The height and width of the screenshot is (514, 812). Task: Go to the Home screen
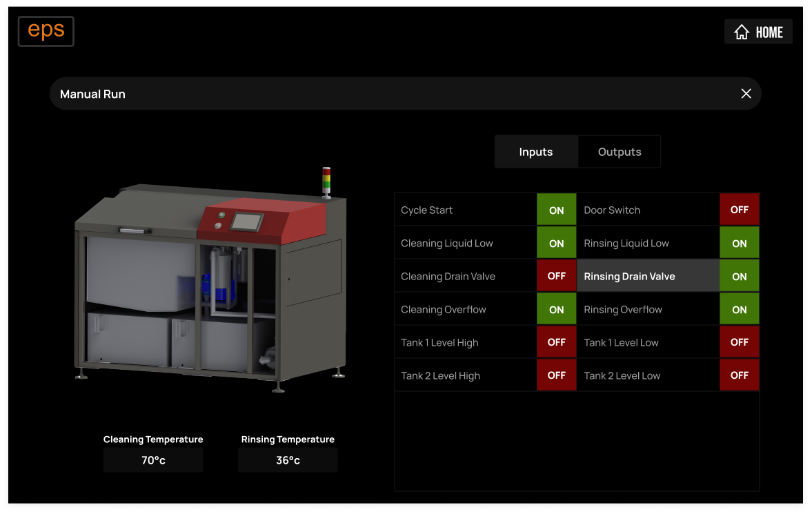[x=758, y=32]
